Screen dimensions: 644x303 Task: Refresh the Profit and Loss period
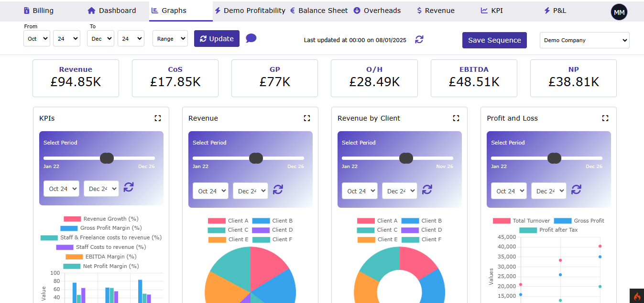tap(576, 190)
